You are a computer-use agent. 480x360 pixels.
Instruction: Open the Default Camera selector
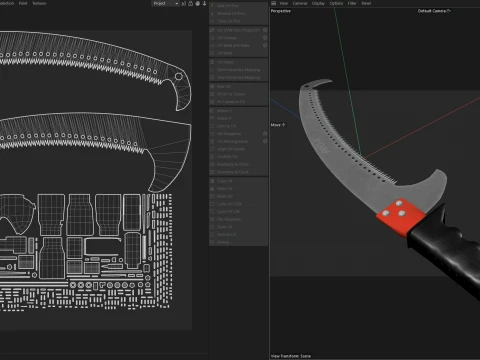point(434,11)
